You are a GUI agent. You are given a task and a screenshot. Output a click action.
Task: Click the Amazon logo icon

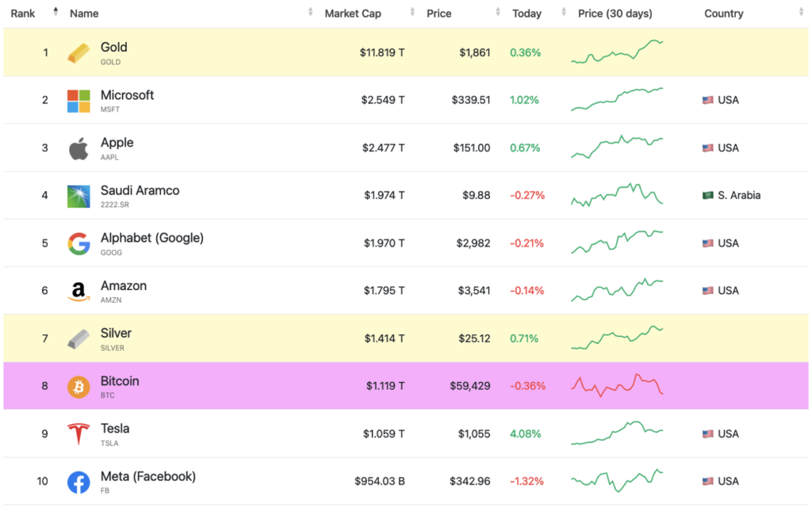click(x=79, y=292)
